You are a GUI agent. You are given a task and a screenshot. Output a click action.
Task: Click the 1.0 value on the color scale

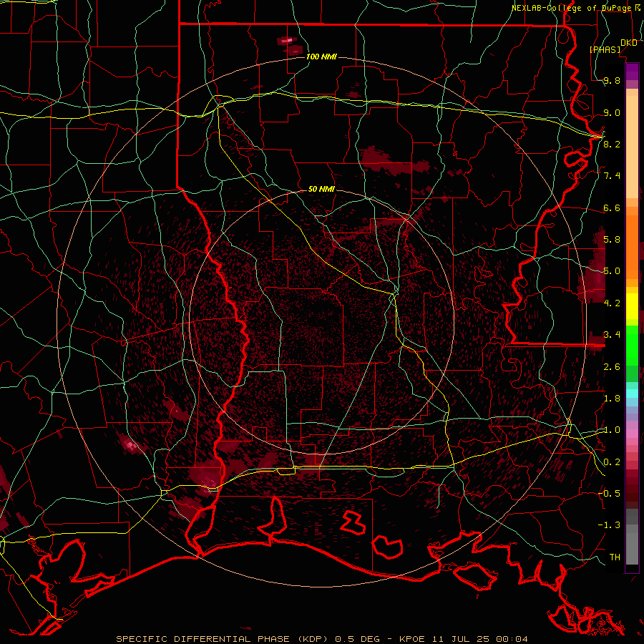point(612,430)
